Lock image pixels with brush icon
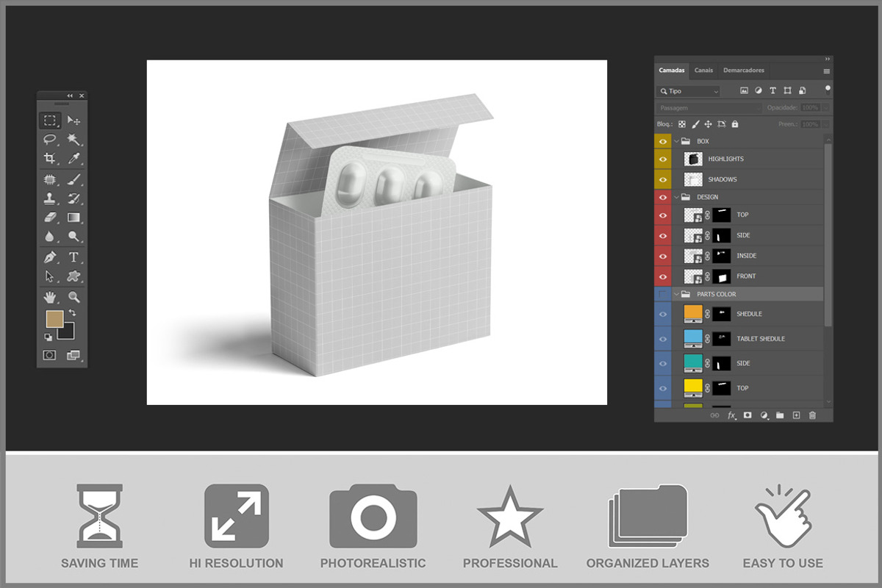Image resolution: width=882 pixels, height=588 pixels. (695, 124)
